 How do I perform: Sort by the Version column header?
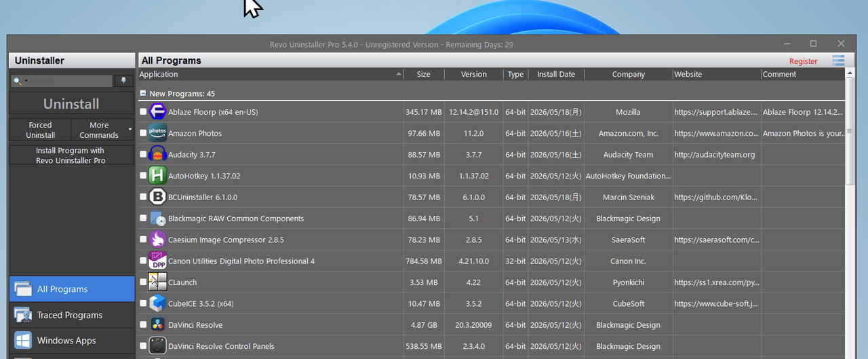[474, 74]
